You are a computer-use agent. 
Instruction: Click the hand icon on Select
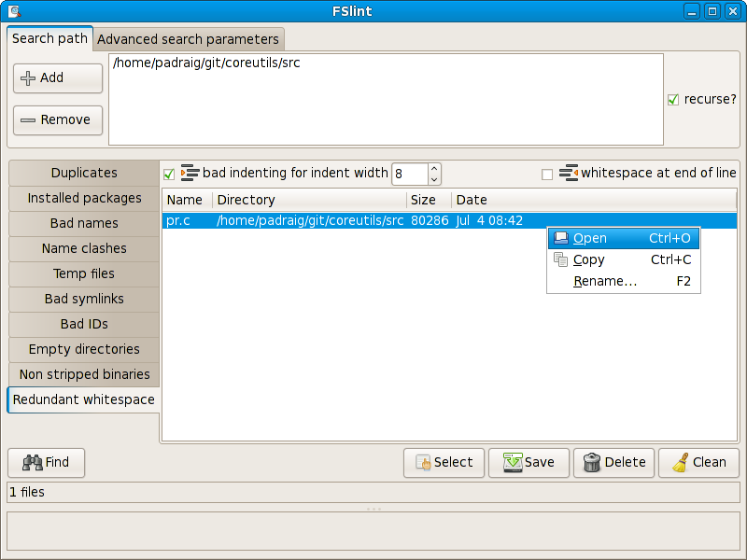click(x=423, y=462)
